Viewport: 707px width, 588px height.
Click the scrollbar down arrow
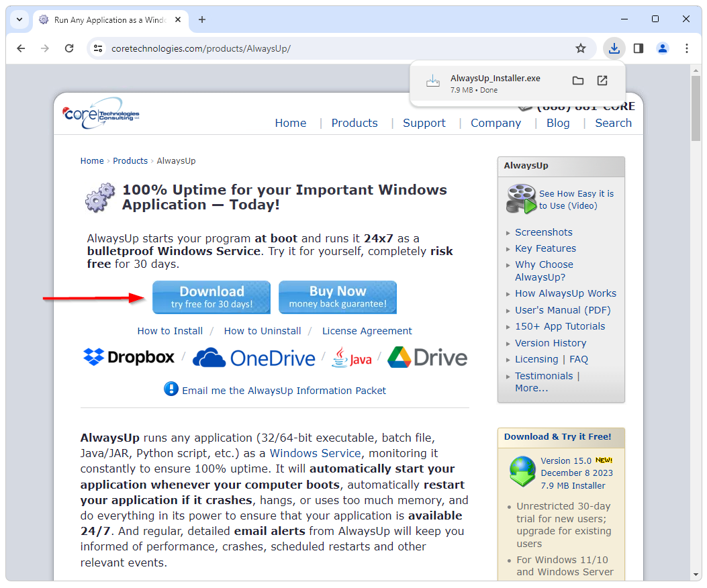click(x=696, y=575)
